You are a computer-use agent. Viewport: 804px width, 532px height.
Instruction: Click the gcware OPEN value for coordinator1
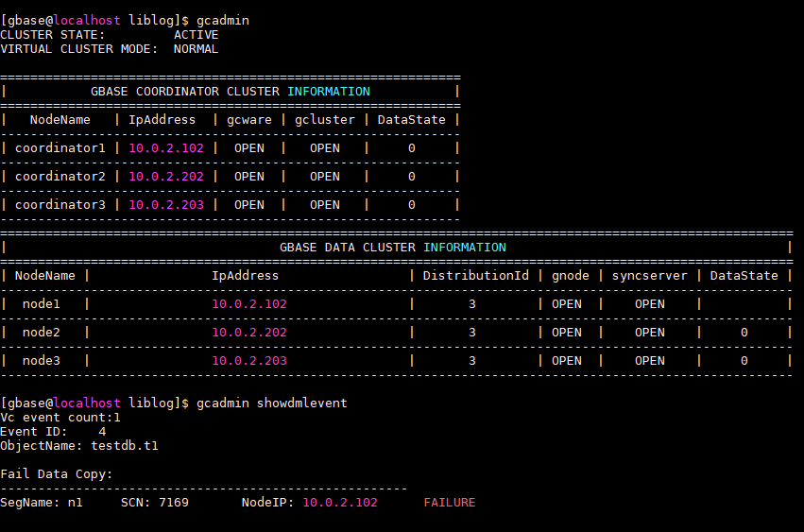(x=249, y=148)
